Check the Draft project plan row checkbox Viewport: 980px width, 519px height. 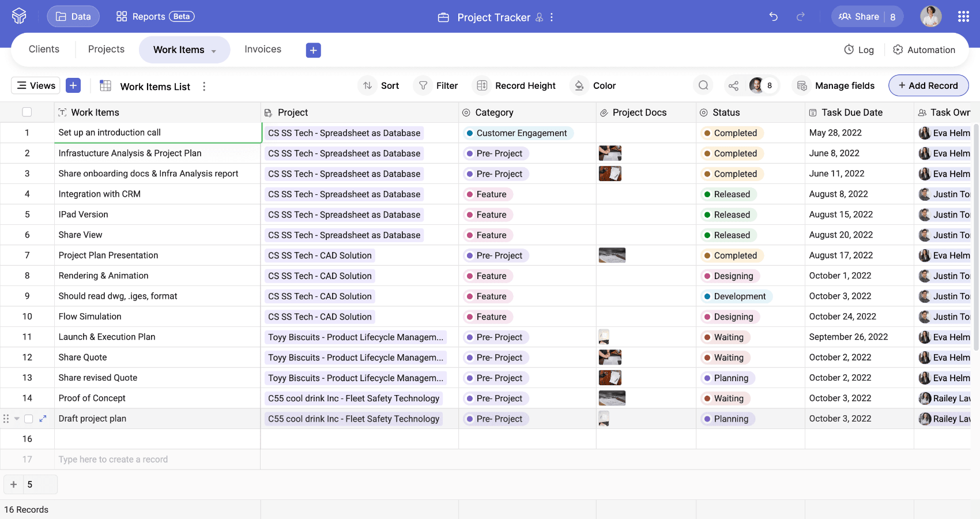(29, 419)
